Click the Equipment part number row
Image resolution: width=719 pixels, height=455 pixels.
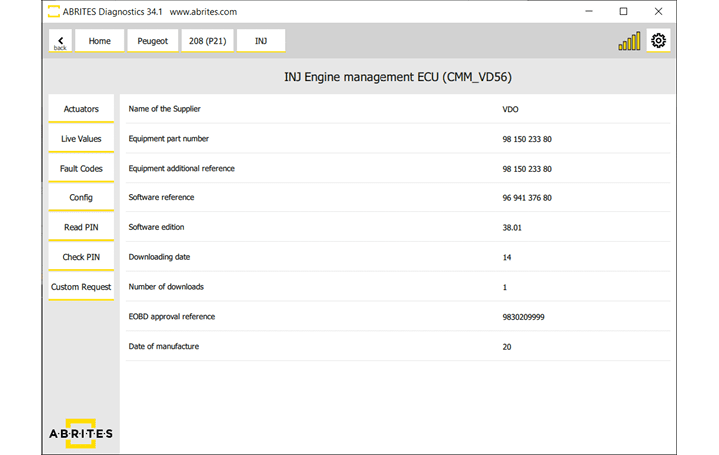[394, 139]
